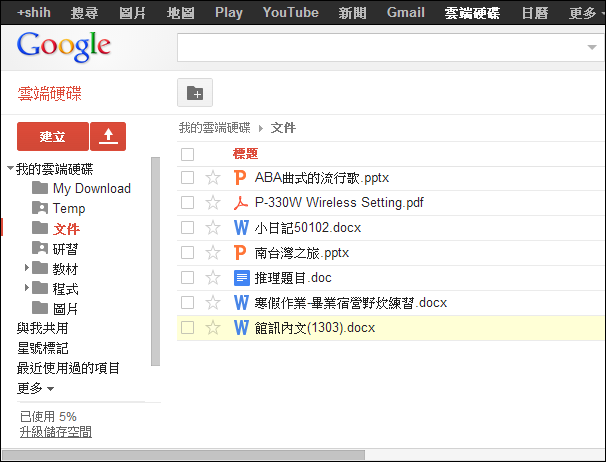Image resolution: width=606 pixels, height=462 pixels.
Task: Star the 館訊內文(1303).docx file
Action: tap(213, 328)
